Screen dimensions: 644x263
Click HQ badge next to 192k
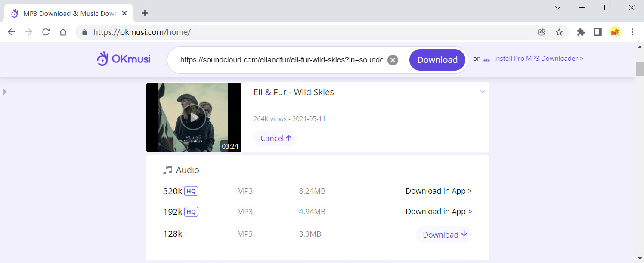191,212
